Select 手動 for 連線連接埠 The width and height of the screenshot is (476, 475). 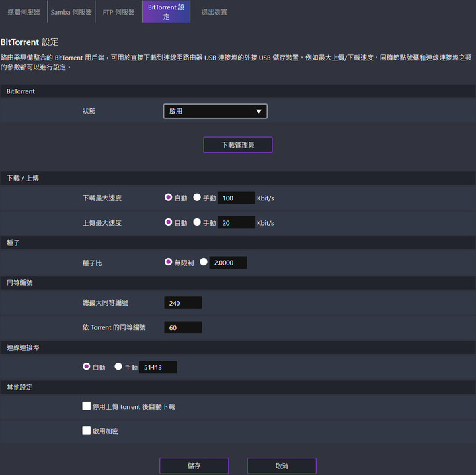118,367
